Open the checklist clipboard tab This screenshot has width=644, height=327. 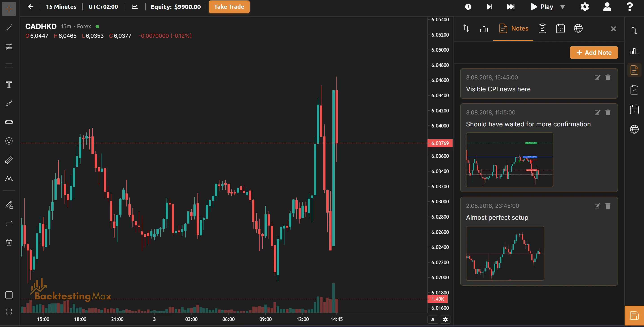[x=542, y=29]
